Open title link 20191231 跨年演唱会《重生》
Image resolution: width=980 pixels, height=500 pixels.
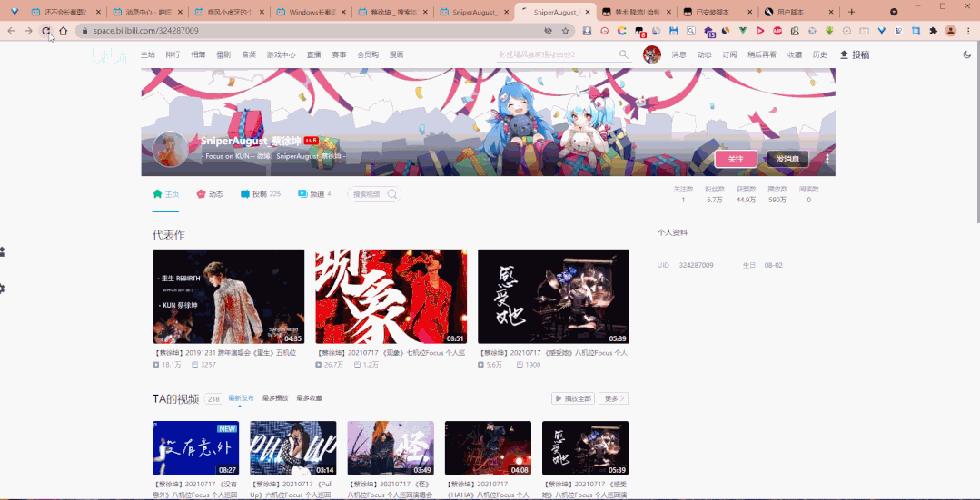pyautogui.click(x=225, y=353)
